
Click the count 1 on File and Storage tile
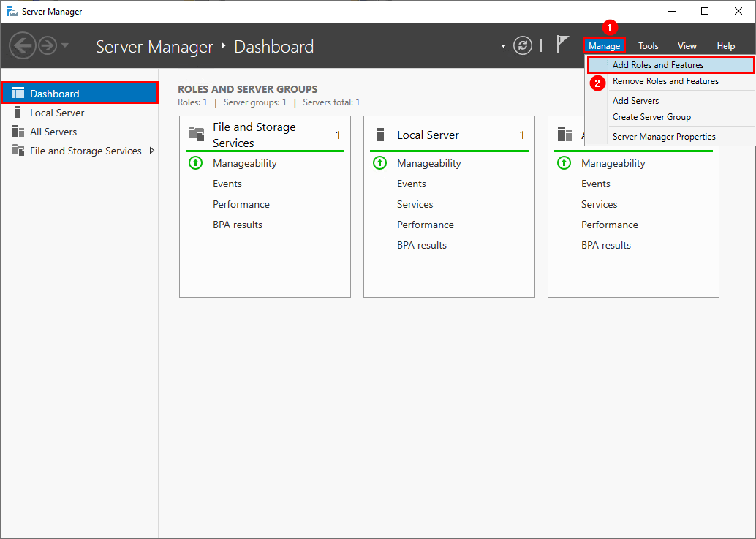pyautogui.click(x=338, y=135)
